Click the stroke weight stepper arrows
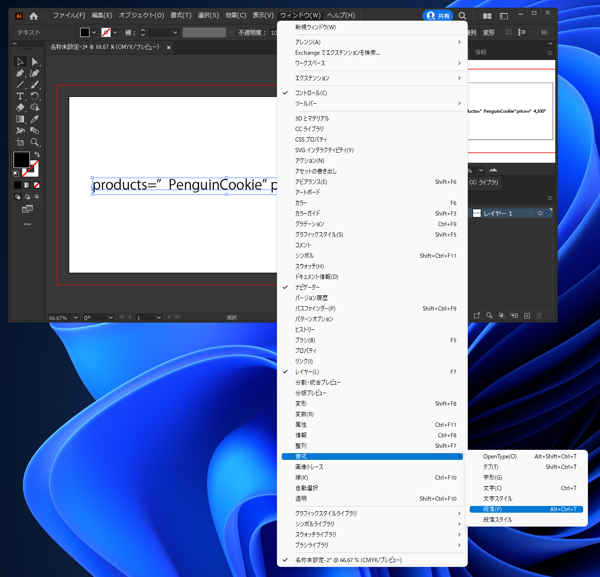This screenshot has width=600, height=577. pyautogui.click(x=143, y=33)
